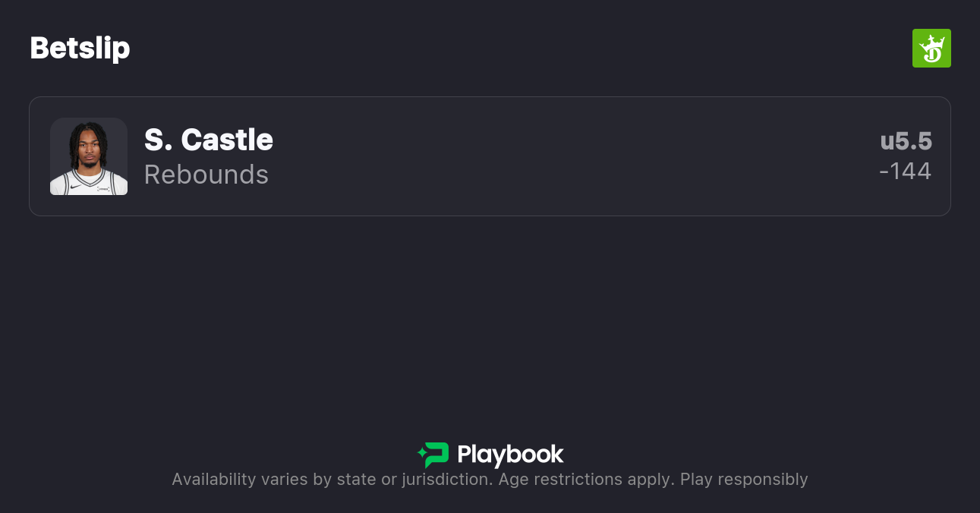
Task: Select the S. Castle Rebounds bet card
Action: point(531,156)
